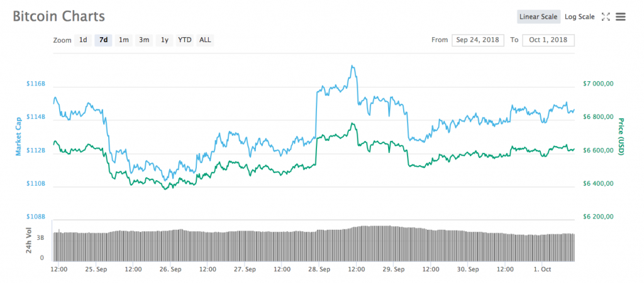Set zoom range to 7d
This screenshot has width=644, height=284.
[x=104, y=40]
